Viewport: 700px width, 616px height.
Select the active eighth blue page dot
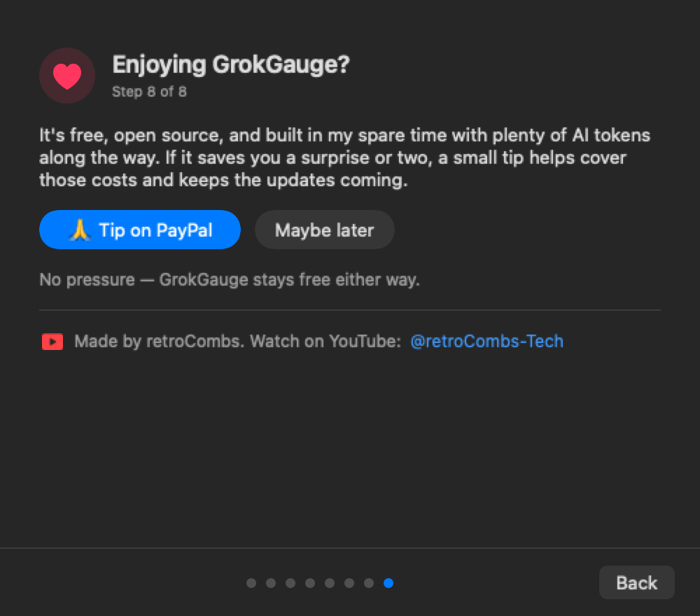click(x=388, y=583)
